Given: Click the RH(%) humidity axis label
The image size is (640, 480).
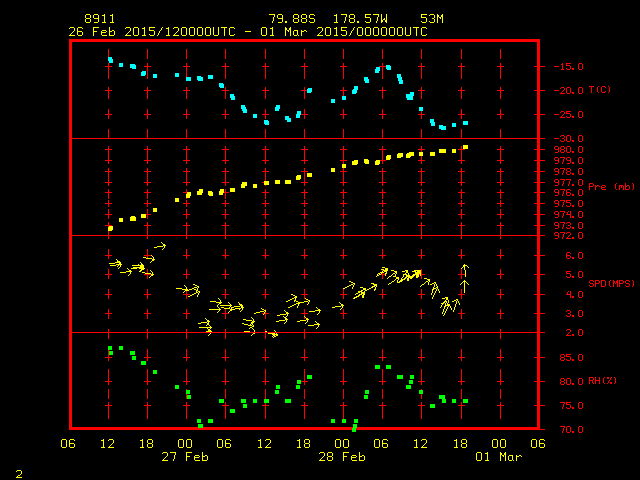Looking at the screenshot, I should 602,380.
